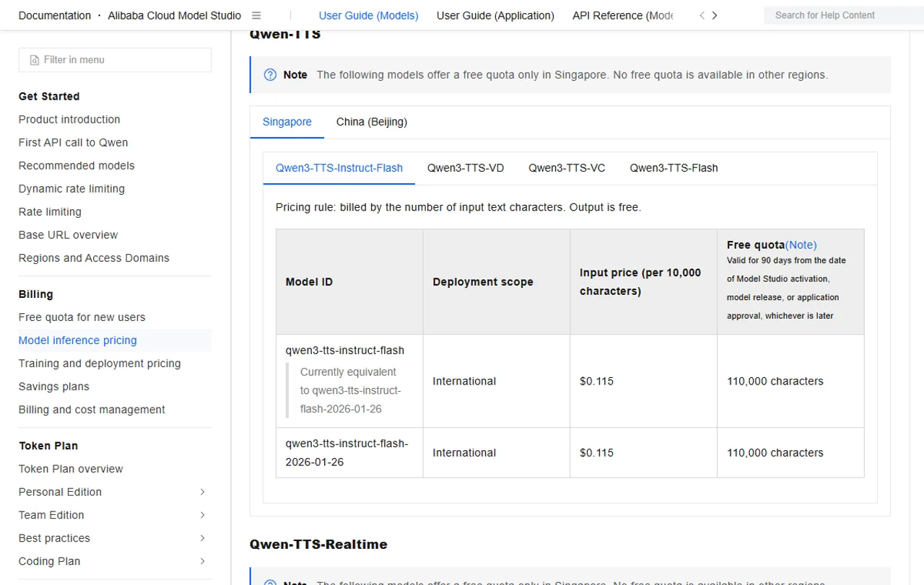Switch to User Guide (Models) tab
The width and height of the screenshot is (924, 585).
(368, 15)
